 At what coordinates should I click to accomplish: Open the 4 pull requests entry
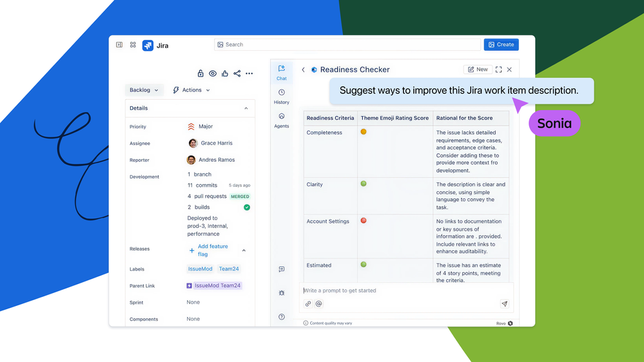point(207,196)
